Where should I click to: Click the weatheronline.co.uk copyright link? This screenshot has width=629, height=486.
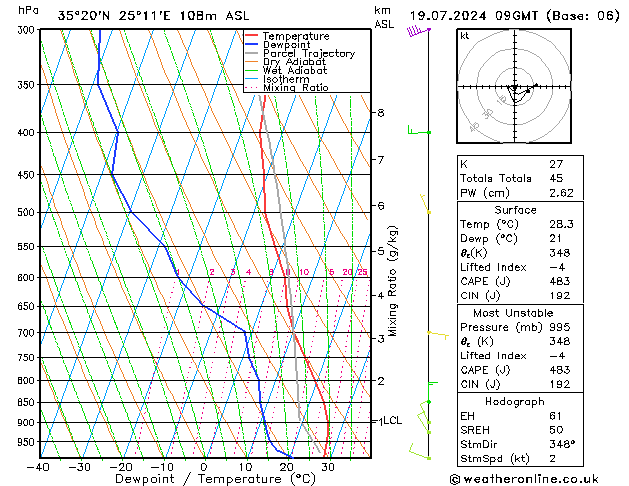click(x=524, y=479)
